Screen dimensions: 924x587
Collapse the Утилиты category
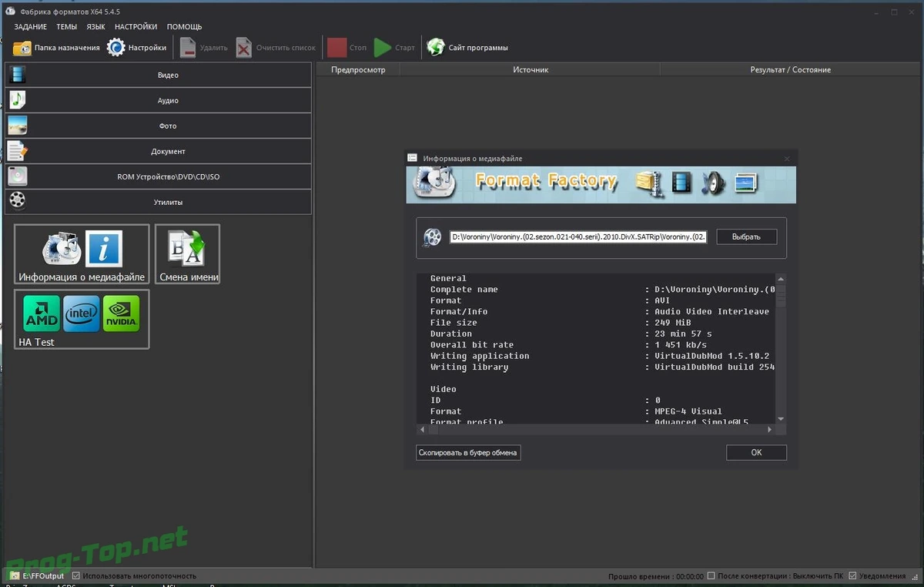point(158,202)
